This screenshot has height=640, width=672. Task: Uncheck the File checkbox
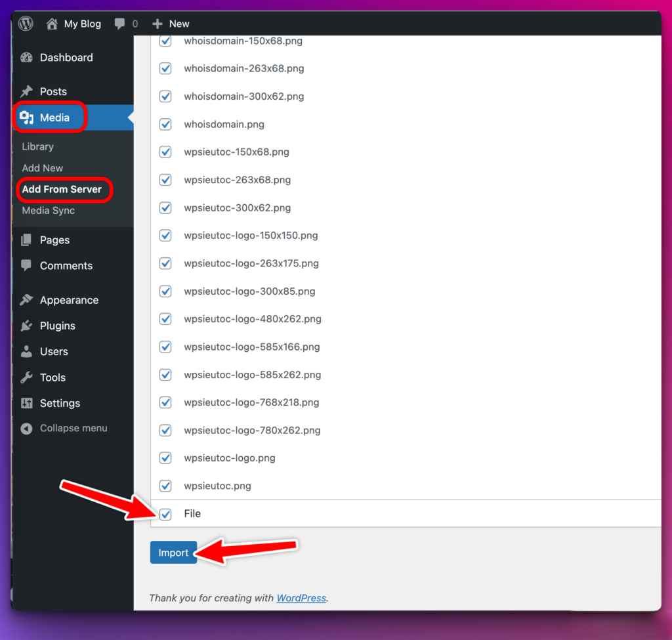tap(165, 515)
